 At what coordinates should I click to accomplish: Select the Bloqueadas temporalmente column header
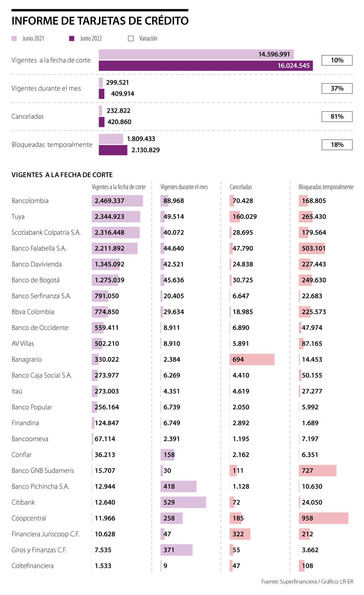coord(326,187)
